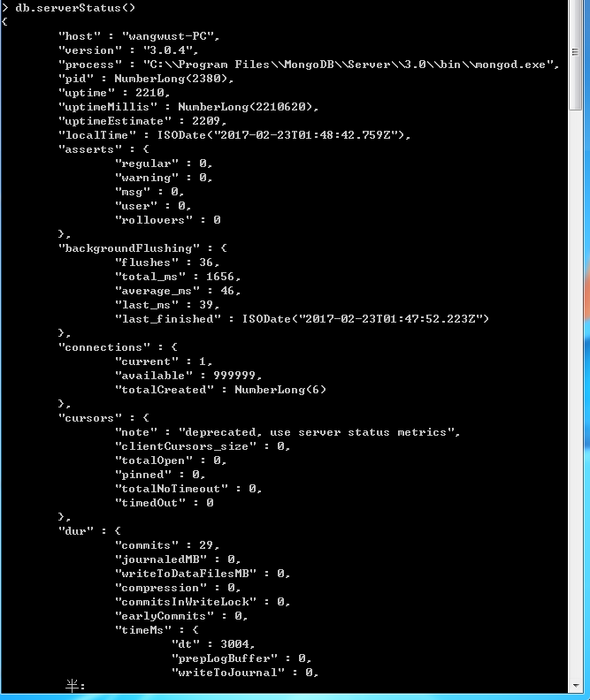
Task: Click the "localTime" ISODate value
Action: [x=281, y=135]
